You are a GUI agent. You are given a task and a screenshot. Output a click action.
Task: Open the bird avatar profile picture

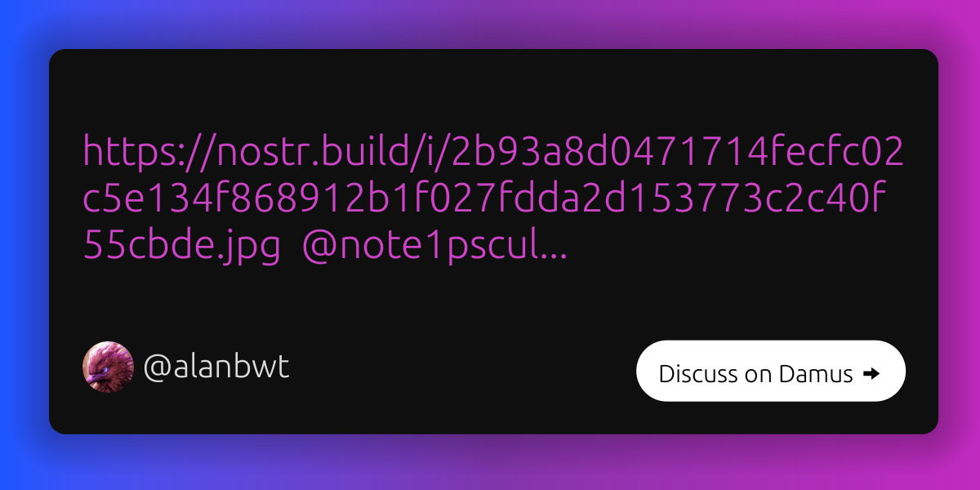click(108, 367)
